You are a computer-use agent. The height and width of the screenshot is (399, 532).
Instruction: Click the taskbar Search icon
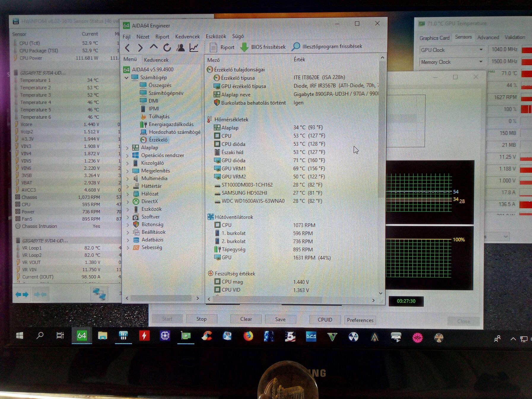click(40, 336)
